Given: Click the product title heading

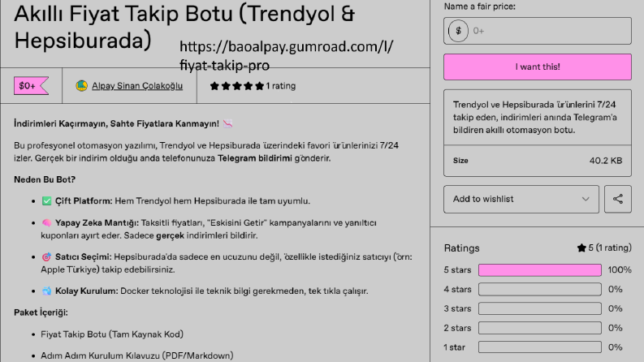Looking at the screenshot, I should (x=184, y=27).
